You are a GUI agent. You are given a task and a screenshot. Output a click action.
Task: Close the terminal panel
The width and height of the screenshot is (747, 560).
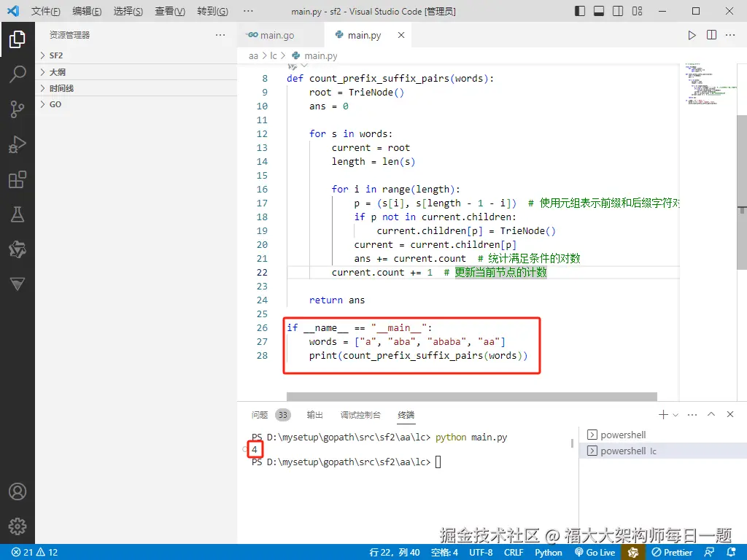point(729,414)
